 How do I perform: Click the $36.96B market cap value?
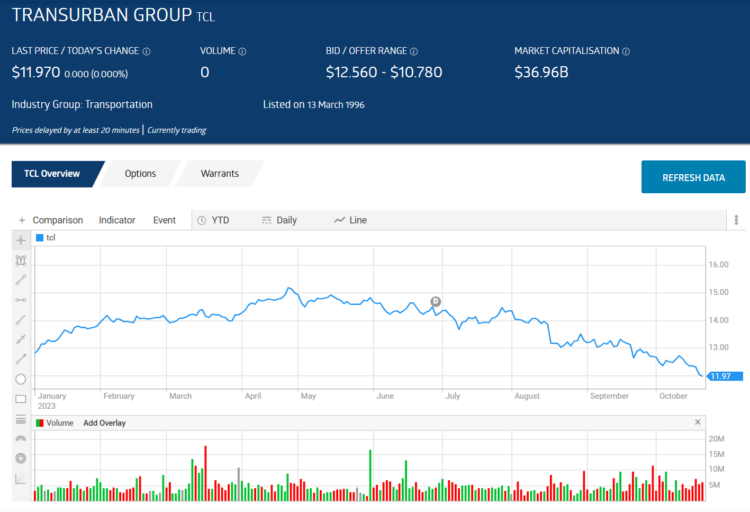point(541,72)
